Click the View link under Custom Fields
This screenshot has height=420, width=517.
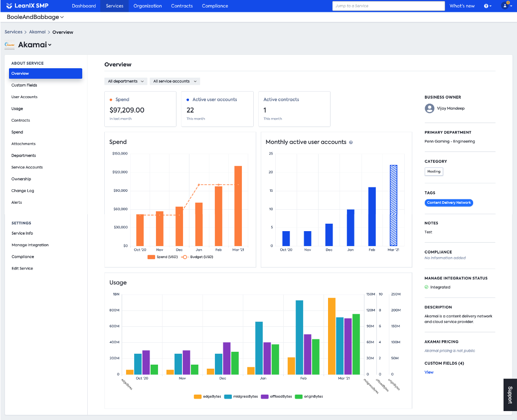pos(429,372)
